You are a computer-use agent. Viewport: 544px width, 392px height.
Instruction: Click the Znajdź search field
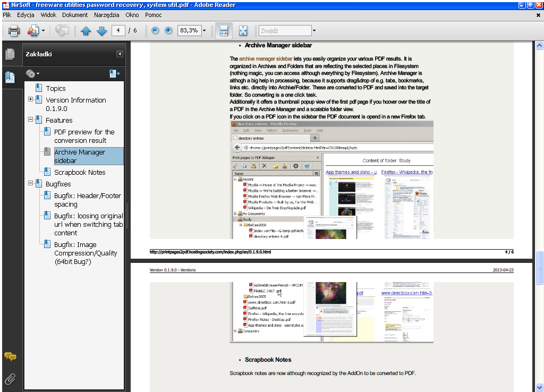(x=285, y=30)
